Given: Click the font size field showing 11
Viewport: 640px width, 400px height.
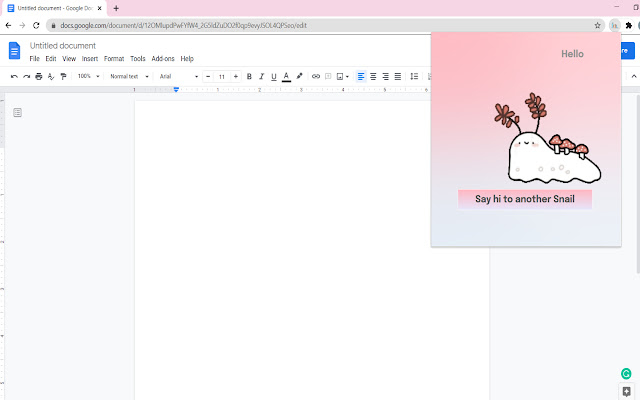Looking at the screenshot, I should [222, 76].
